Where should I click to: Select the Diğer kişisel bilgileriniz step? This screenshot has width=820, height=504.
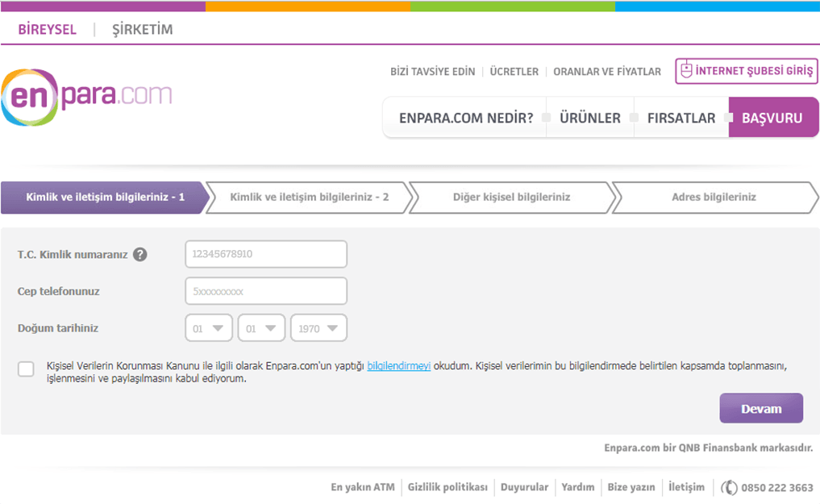[x=511, y=197]
